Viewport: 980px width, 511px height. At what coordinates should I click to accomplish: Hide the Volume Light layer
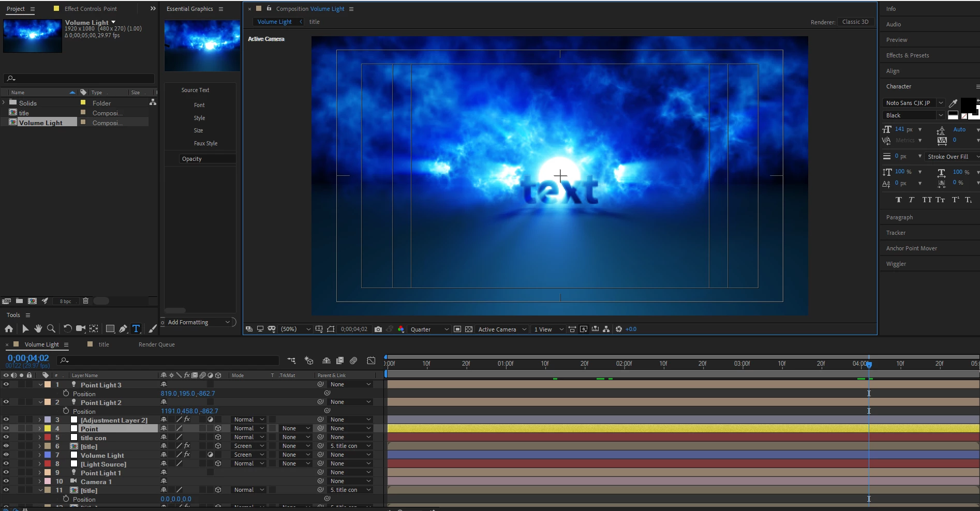pos(6,455)
